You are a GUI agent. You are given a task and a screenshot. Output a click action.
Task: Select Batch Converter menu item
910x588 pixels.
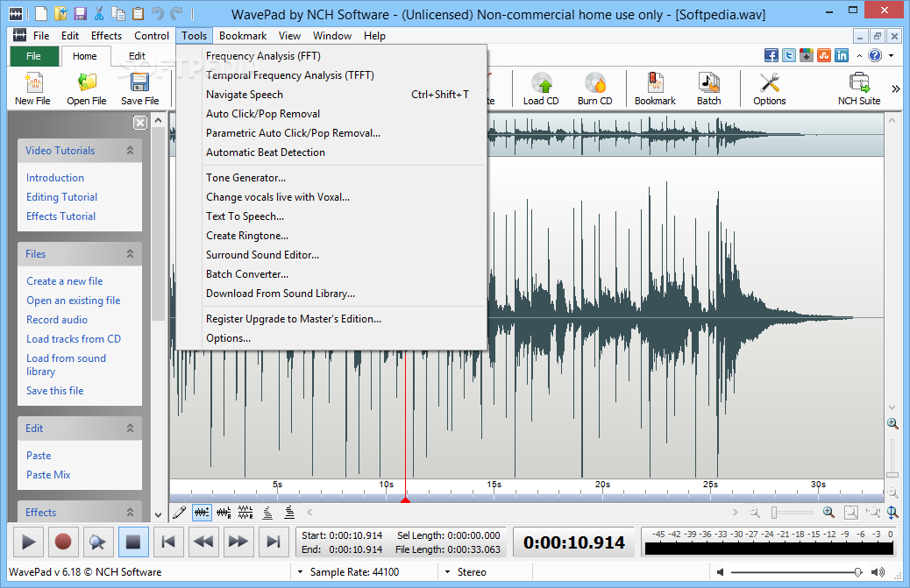coord(247,273)
